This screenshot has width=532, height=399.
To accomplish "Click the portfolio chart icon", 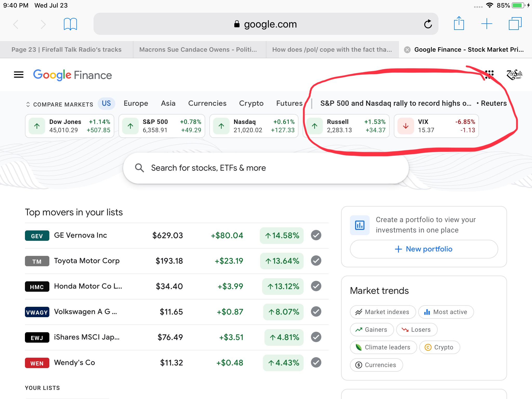I will pyautogui.click(x=360, y=225).
